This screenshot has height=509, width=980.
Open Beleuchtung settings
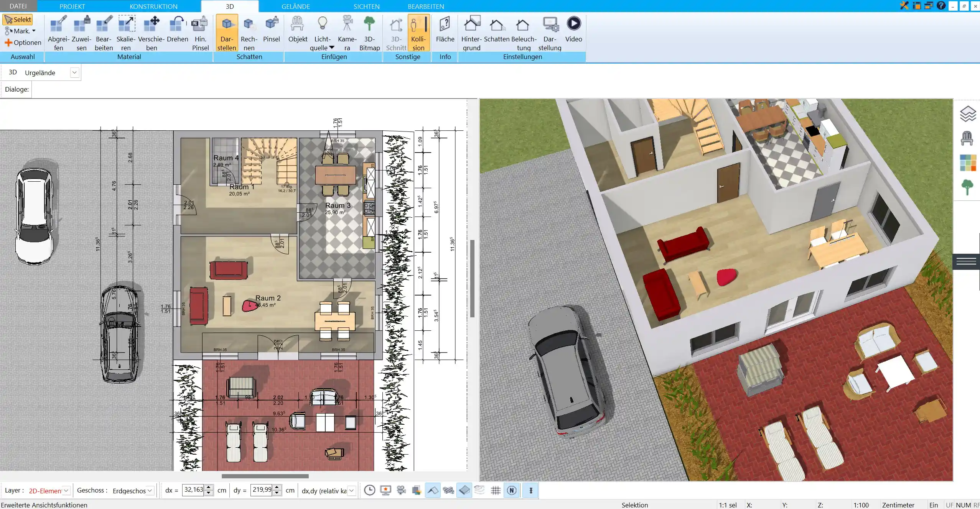[524, 33]
